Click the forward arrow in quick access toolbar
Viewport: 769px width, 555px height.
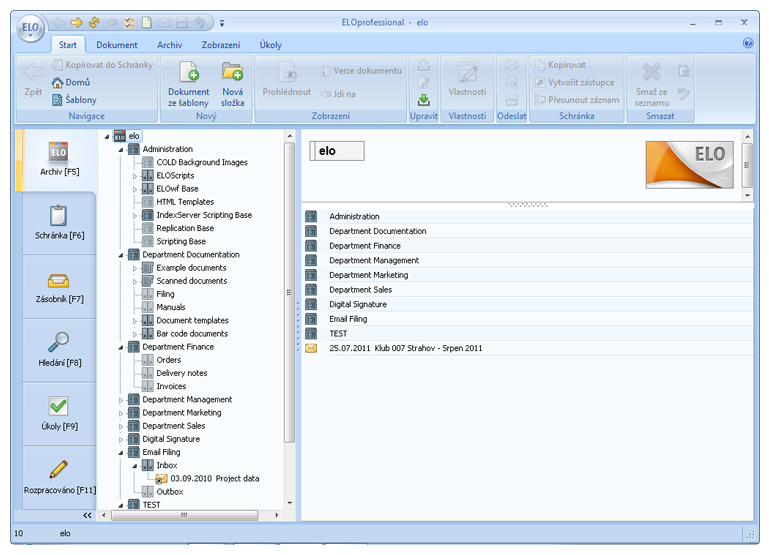click(x=76, y=23)
